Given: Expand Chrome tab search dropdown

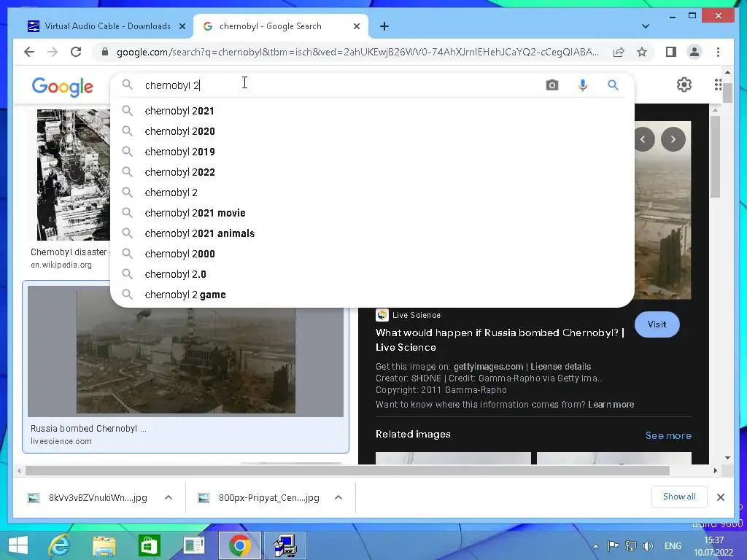Looking at the screenshot, I should point(645,26).
